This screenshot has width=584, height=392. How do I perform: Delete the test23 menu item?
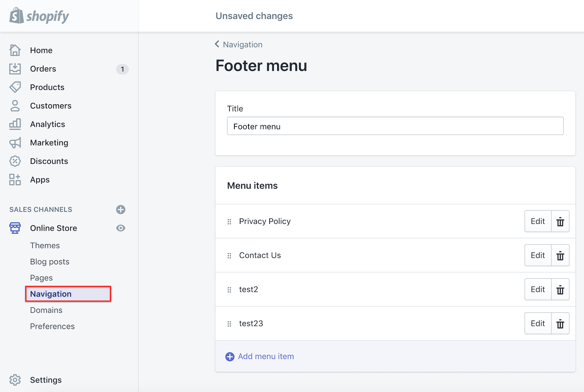pos(560,324)
